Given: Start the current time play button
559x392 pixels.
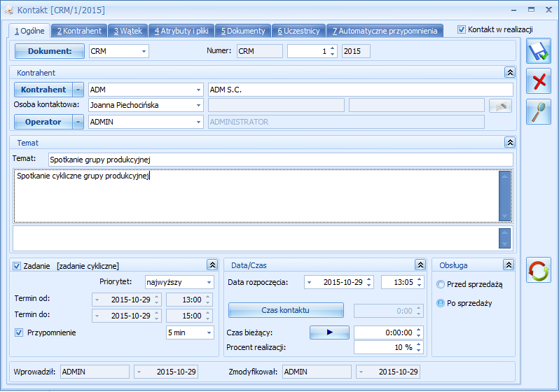Looking at the screenshot, I should [329, 332].
